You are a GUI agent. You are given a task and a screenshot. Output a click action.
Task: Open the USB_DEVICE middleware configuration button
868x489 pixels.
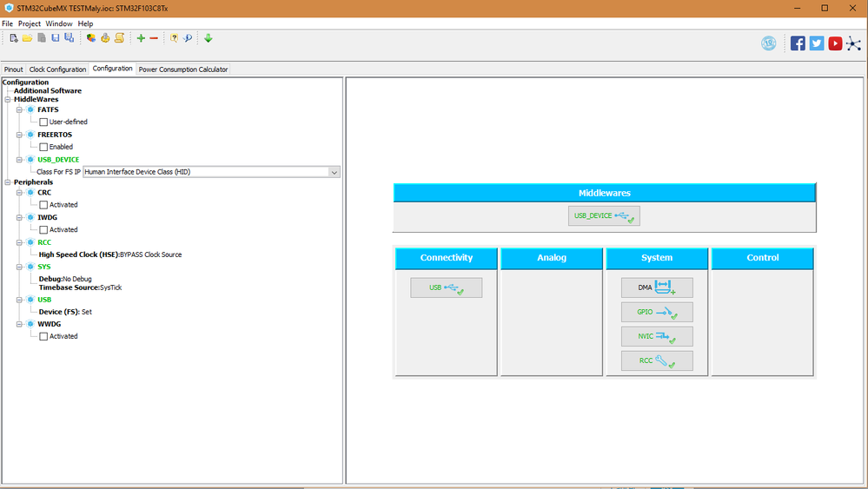point(604,215)
